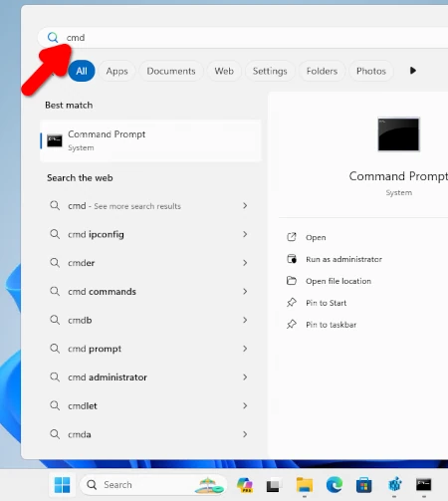Switch to the Documents filter tab

pos(171,71)
